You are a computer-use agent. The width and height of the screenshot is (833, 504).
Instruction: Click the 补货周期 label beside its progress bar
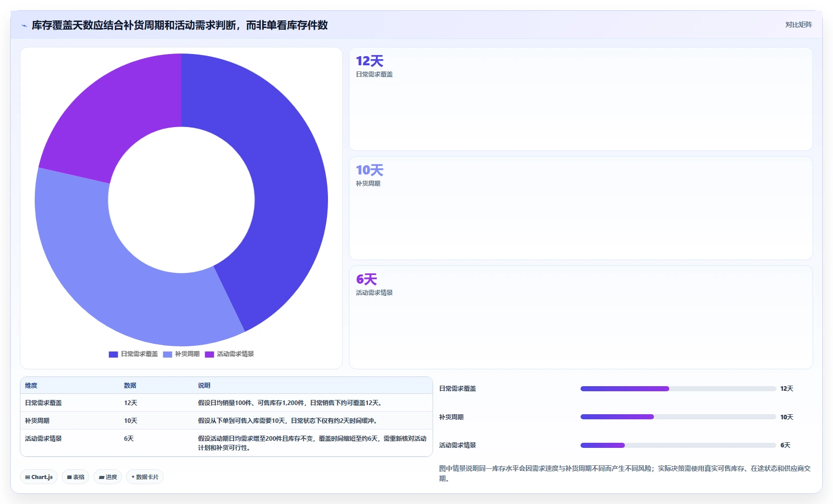(451, 417)
